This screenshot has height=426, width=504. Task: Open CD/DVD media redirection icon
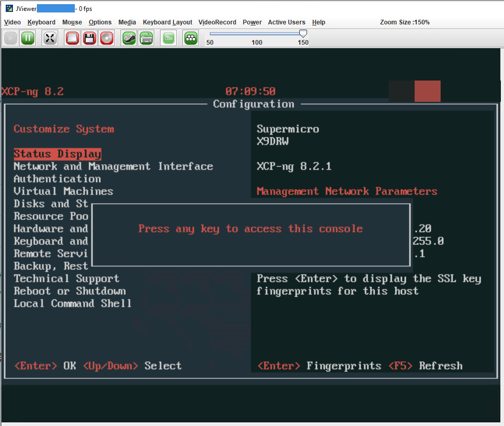[107, 38]
